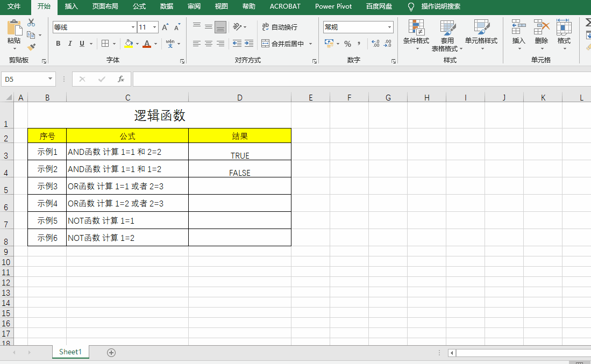
Task: Select column D header
Action: point(240,98)
